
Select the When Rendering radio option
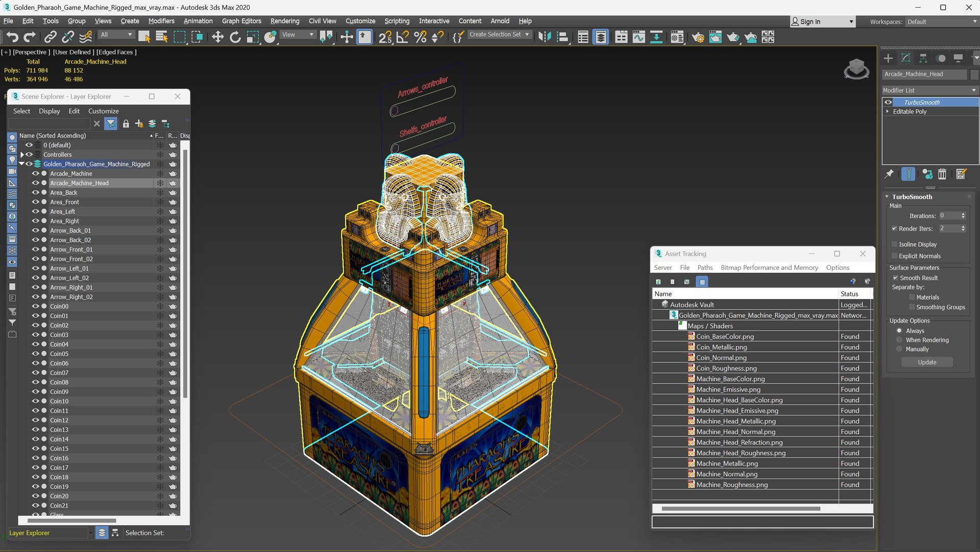pos(899,340)
